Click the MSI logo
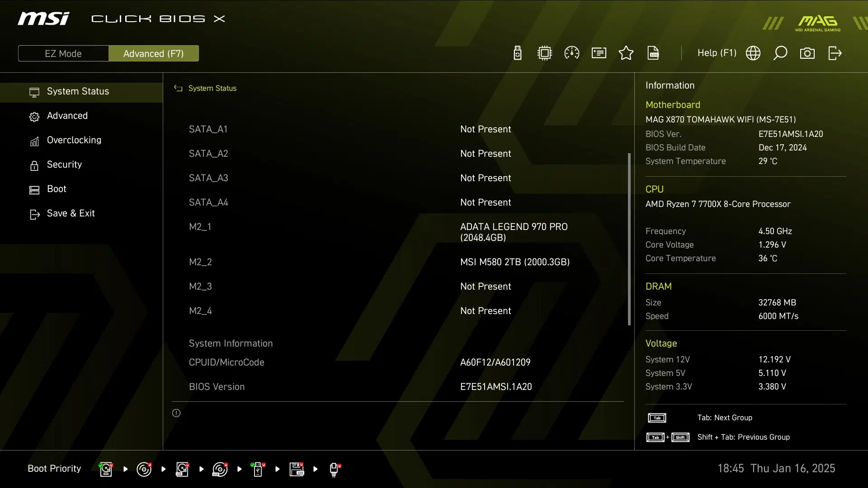This screenshot has width=868, height=488. [x=43, y=19]
